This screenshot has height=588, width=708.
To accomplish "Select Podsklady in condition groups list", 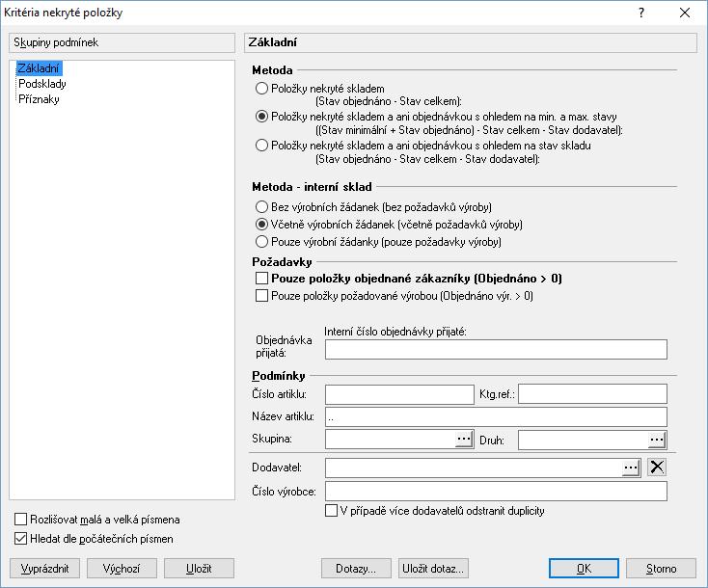I will [x=42, y=84].
